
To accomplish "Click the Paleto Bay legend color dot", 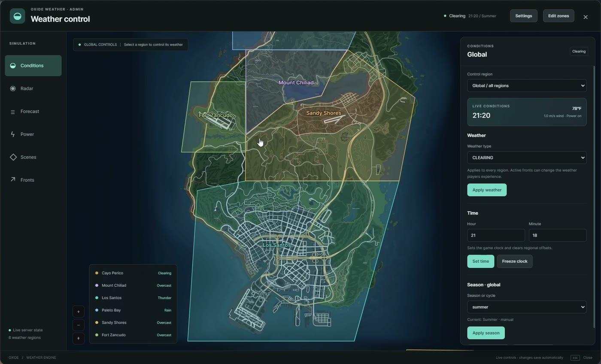I will tap(97, 310).
